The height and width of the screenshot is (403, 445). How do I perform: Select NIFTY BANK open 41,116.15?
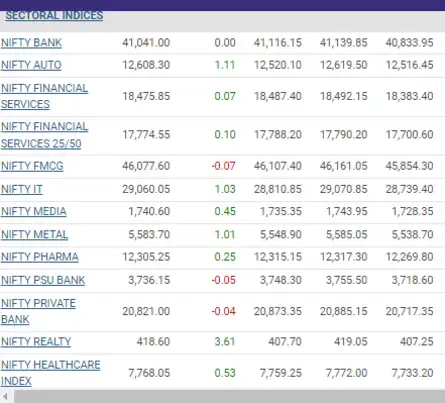click(278, 43)
